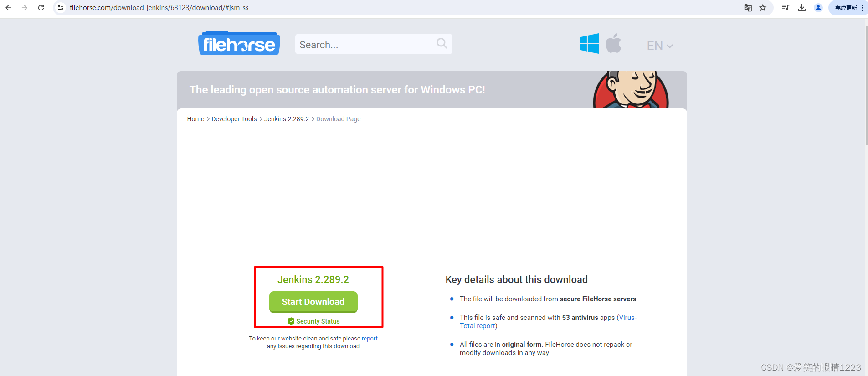Open Developer Tools breadcrumb
Viewport: 868px width, 376px height.
tap(234, 119)
